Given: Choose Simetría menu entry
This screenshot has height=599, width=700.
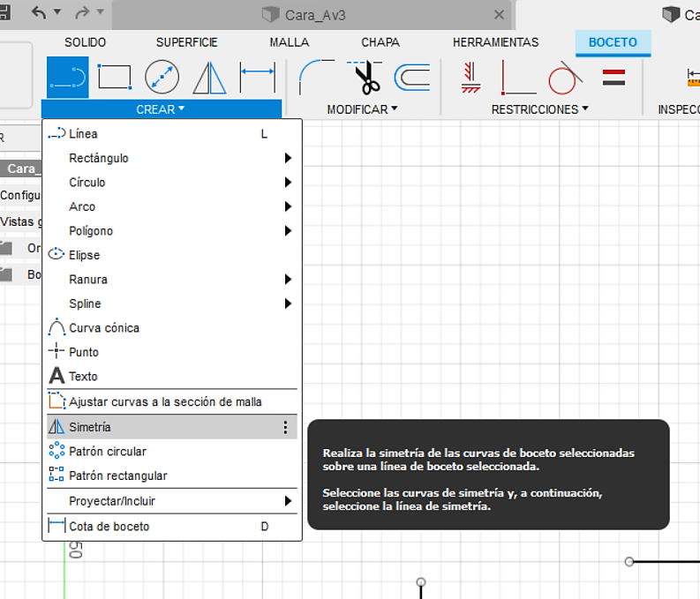Looking at the screenshot, I should (x=172, y=427).
